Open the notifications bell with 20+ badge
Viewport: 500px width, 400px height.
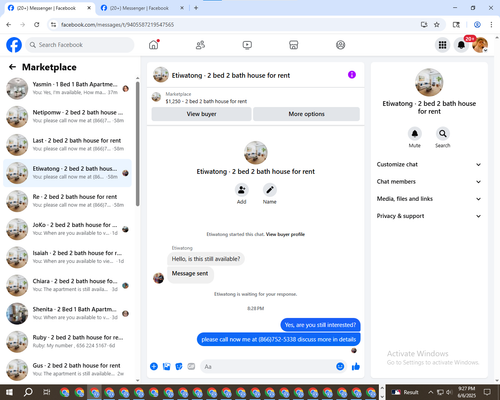[461, 45]
